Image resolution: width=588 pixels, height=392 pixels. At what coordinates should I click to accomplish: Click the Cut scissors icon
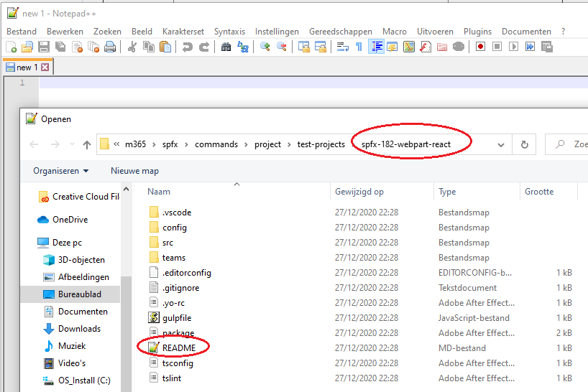132,47
